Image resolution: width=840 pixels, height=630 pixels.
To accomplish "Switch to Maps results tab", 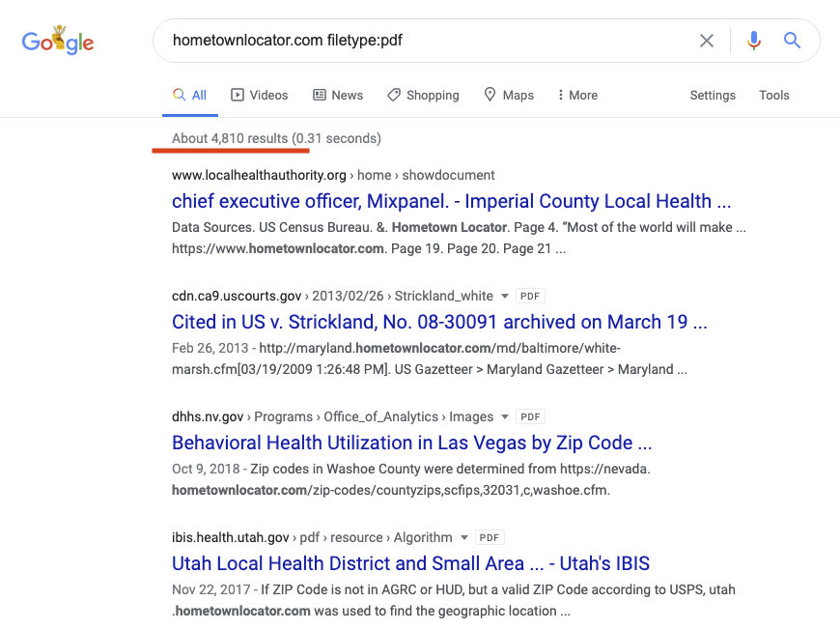I will click(509, 95).
